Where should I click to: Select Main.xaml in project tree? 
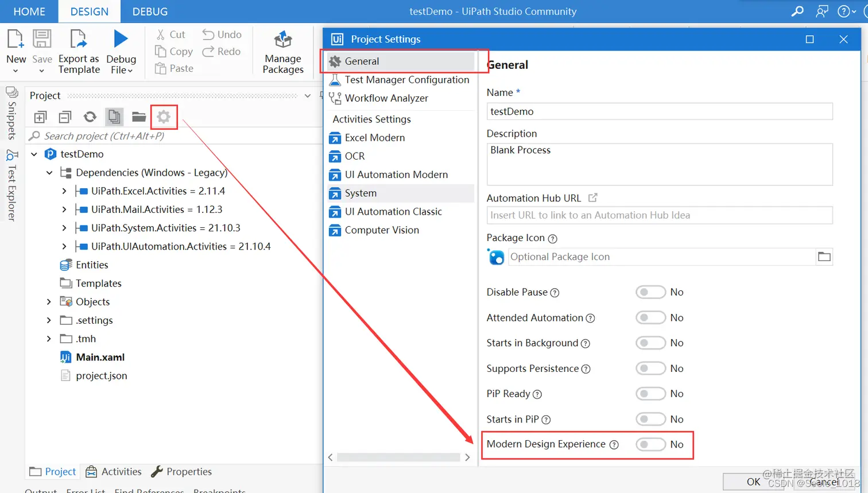point(100,357)
